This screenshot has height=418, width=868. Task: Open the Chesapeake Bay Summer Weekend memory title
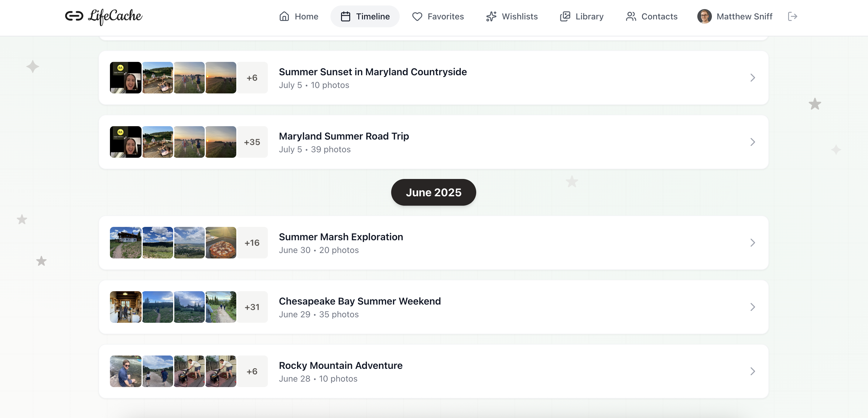point(360,301)
